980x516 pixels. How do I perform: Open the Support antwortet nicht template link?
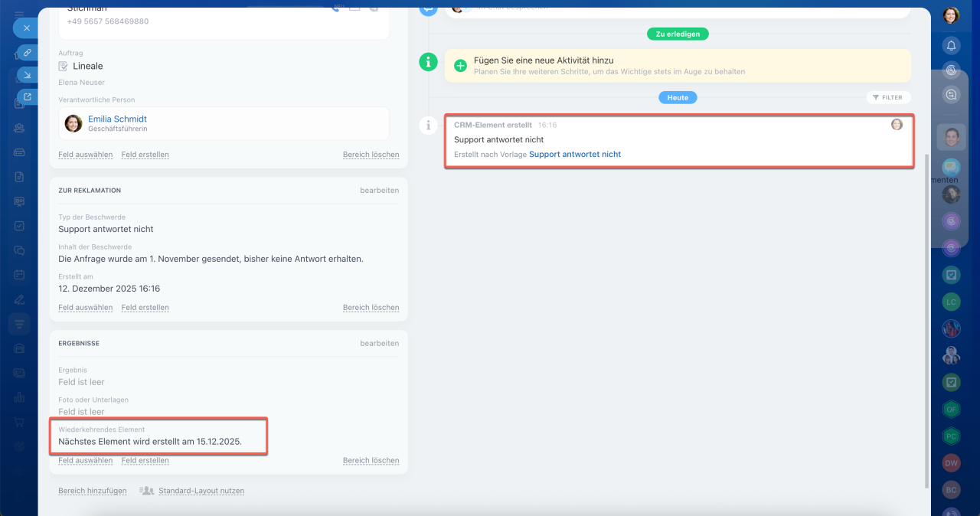click(574, 155)
